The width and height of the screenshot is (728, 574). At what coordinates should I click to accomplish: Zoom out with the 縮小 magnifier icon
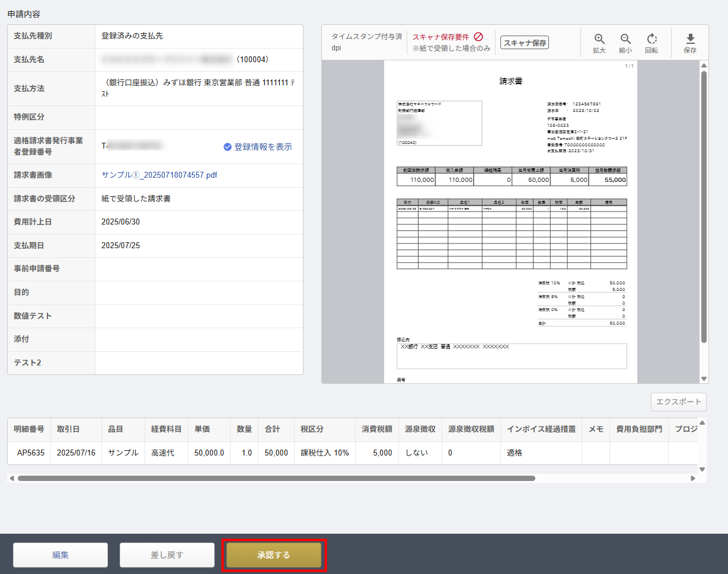click(625, 39)
